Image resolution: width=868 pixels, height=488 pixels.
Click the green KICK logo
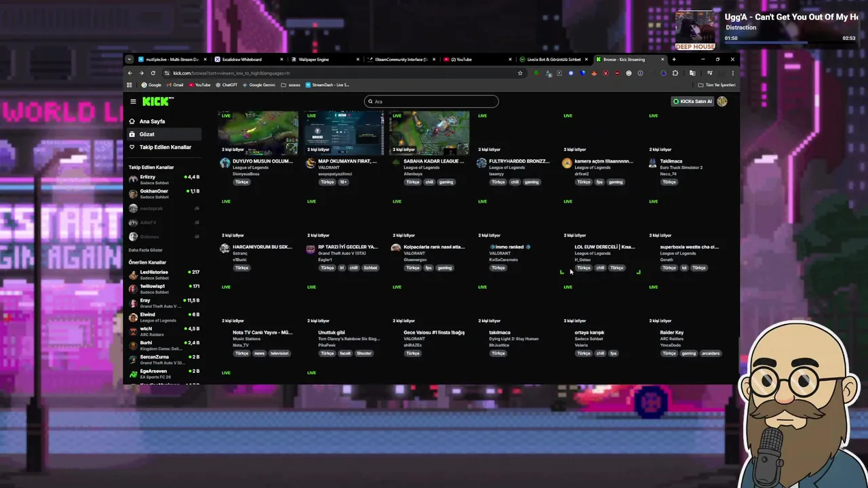pyautogui.click(x=158, y=102)
